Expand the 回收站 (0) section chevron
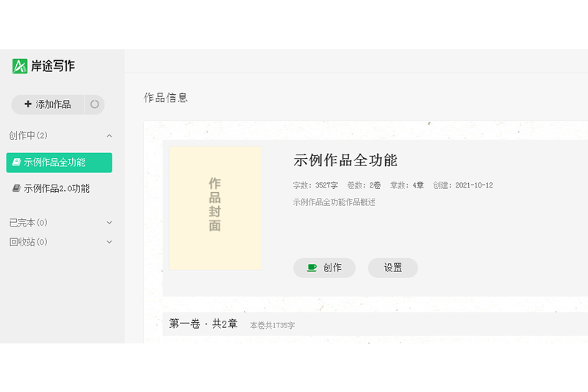The image size is (588, 392). pyautogui.click(x=109, y=242)
